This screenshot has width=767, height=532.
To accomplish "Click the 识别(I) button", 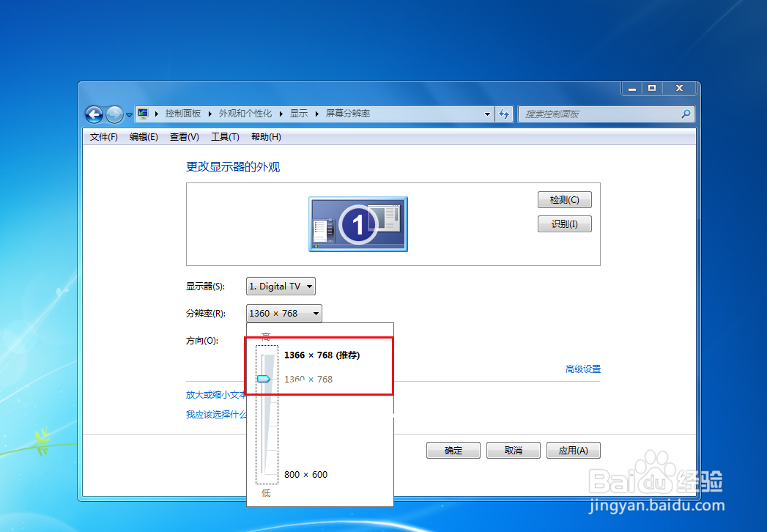I will coord(565,223).
